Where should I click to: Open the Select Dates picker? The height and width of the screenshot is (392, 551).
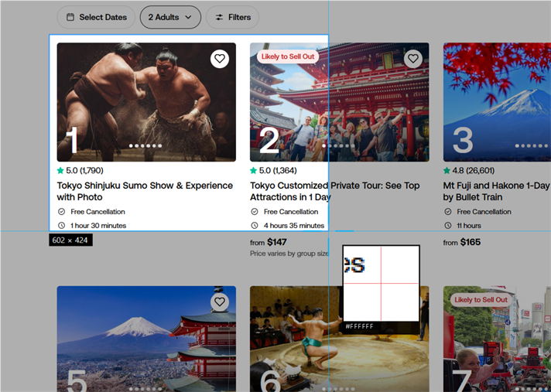[95, 17]
